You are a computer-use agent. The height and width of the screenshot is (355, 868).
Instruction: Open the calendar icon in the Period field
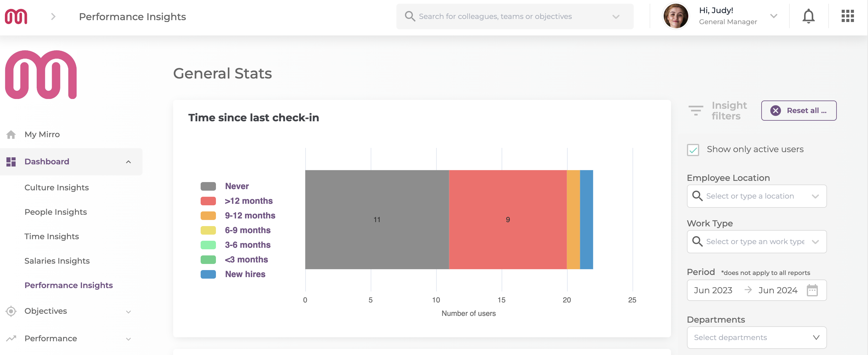pos(813,290)
